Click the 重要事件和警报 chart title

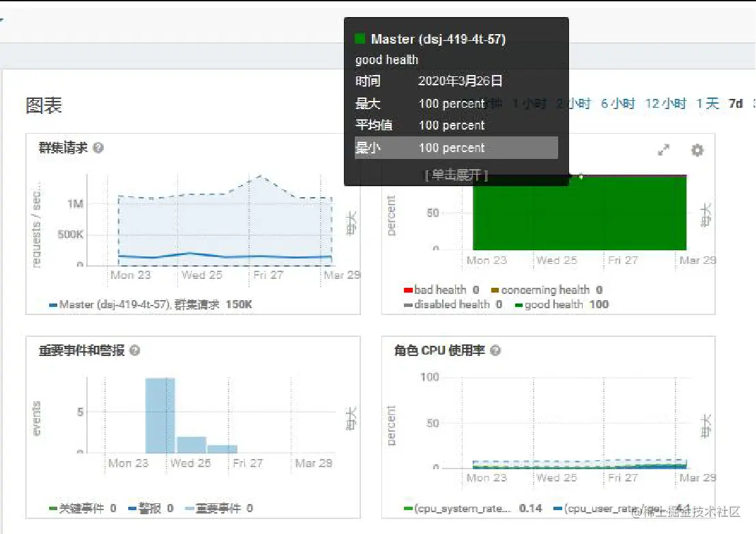coord(81,351)
